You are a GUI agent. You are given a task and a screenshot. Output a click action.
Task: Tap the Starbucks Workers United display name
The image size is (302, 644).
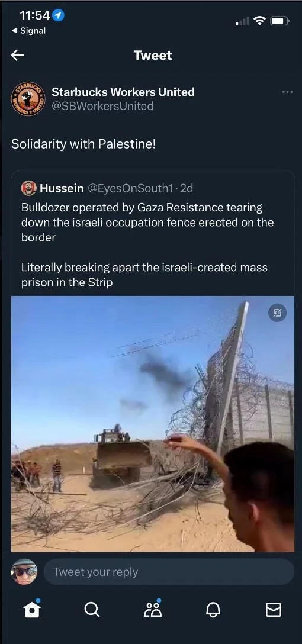coord(123,92)
